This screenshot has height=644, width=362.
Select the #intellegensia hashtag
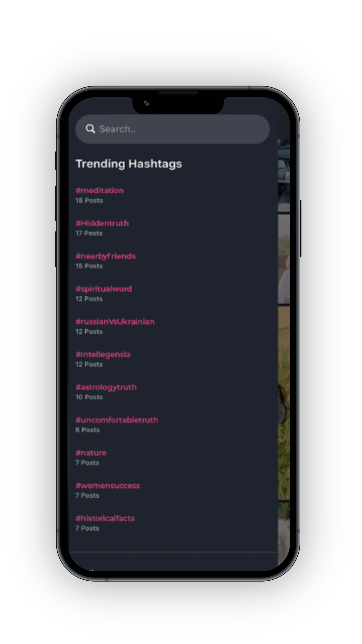click(103, 355)
